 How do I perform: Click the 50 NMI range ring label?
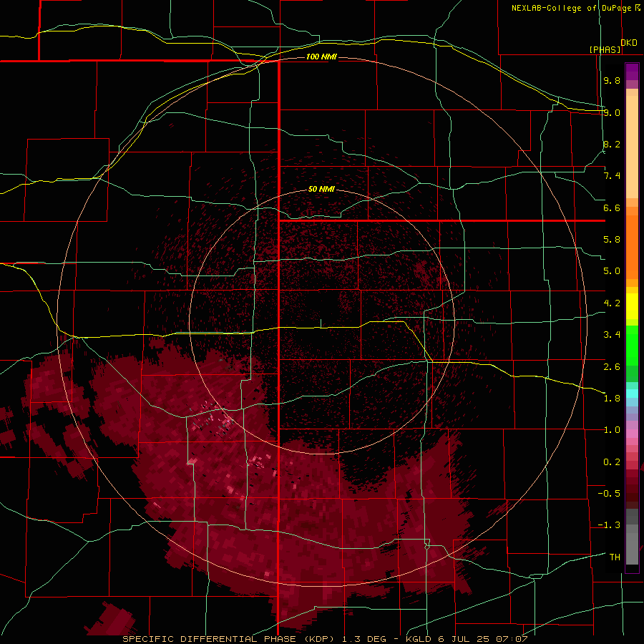click(321, 189)
